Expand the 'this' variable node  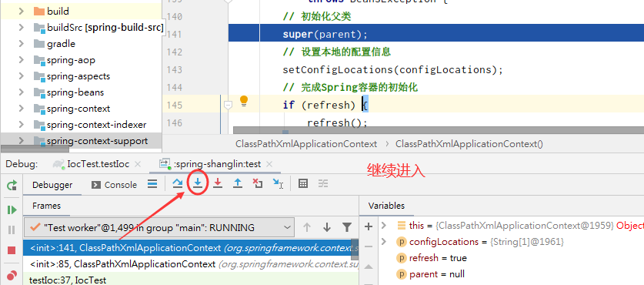pyautogui.click(x=384, y=226)
